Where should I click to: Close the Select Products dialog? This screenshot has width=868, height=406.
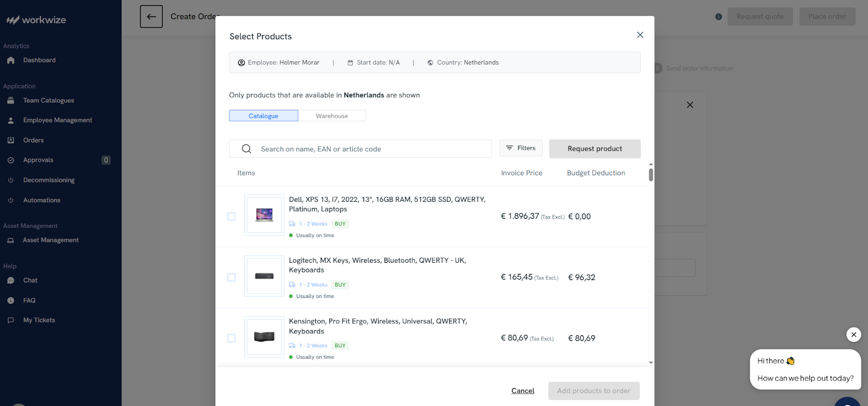tap(640, 35)
